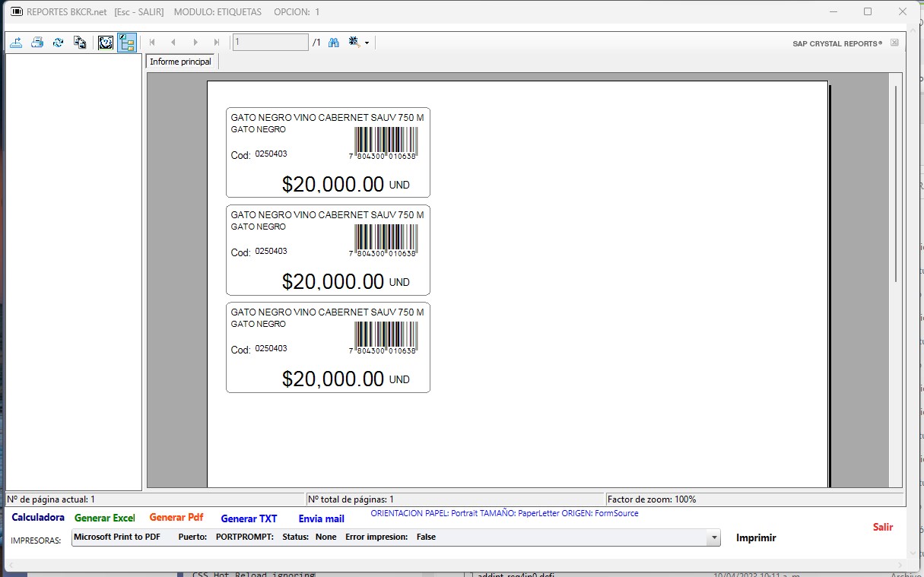Viewport: 924px width, 577px height.
Task: Expand the IMPRESORAS printer combo box arrow
Action: (x=713, y=537)
